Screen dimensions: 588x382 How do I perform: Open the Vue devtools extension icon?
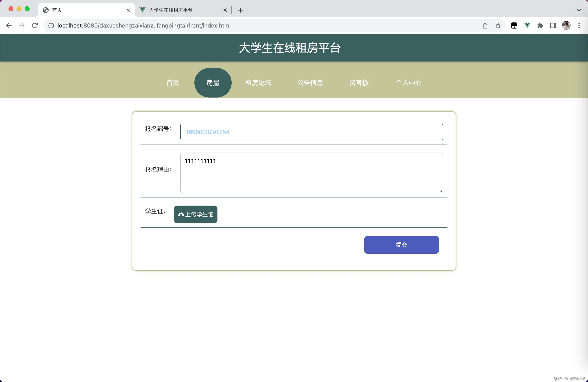pos(527,25)
